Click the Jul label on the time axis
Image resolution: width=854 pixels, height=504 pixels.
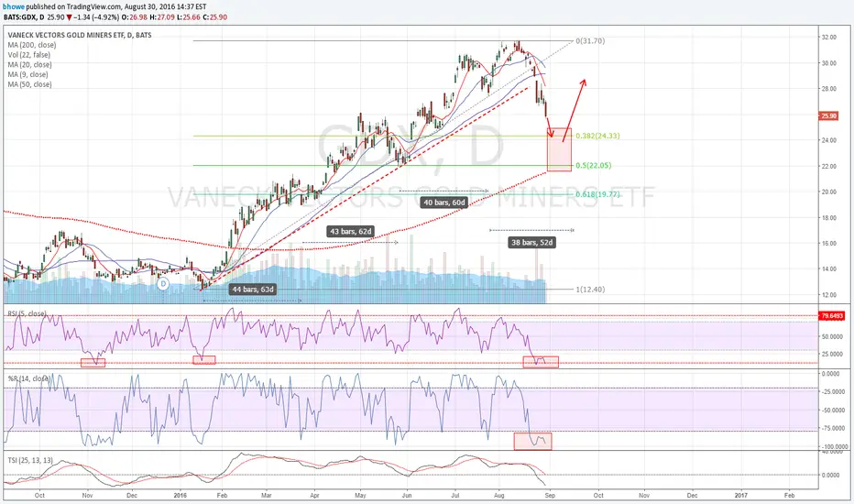(x=454, y=496)
